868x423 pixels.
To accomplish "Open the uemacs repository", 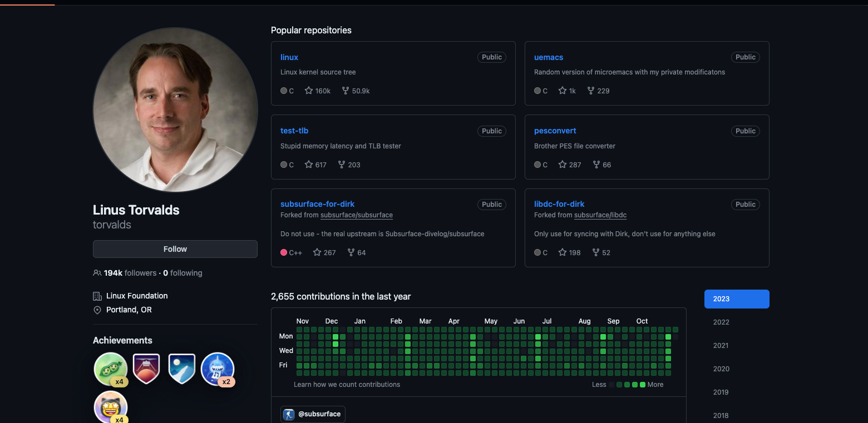I will coord(549,57).
